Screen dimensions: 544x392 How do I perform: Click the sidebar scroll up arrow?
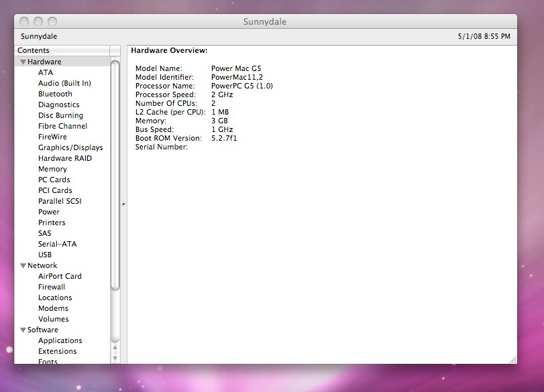click(x=115, y=347)
